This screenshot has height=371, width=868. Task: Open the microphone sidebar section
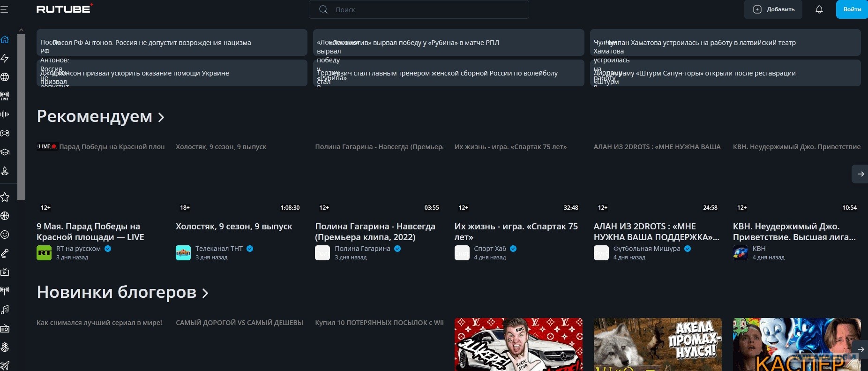[x=5, y=253]
